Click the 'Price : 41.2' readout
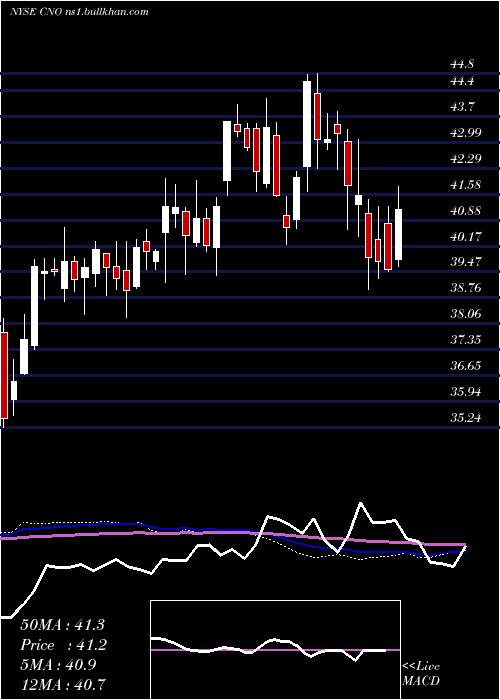 pos(62,645)
